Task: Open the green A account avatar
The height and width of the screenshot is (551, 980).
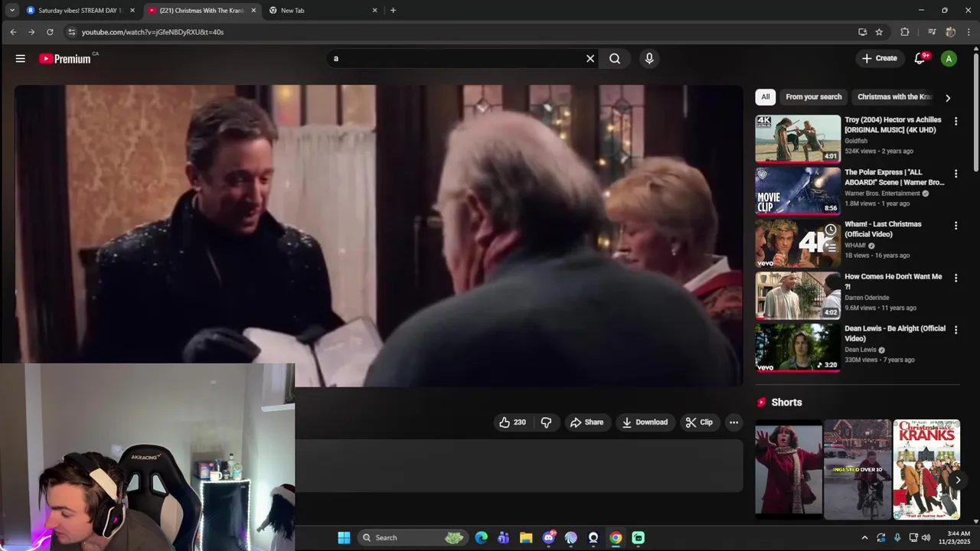Action: pyautogui.click(x=949, y=58)
